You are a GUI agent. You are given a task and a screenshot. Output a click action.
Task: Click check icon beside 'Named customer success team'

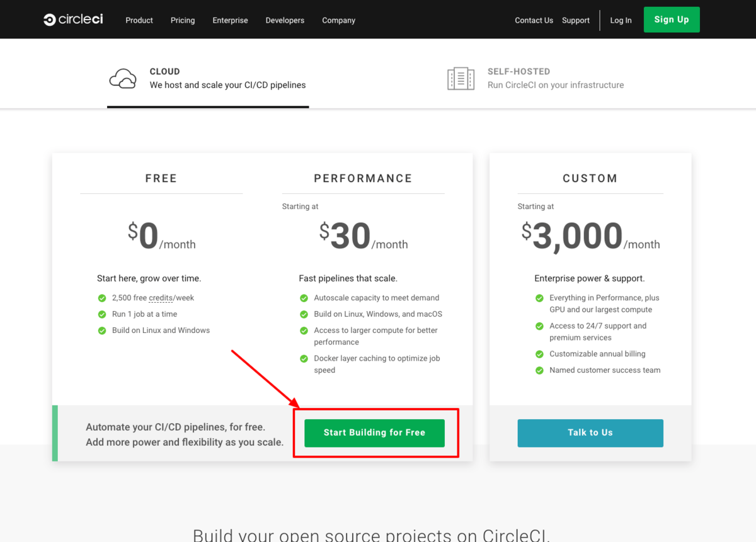(x=539, y=371)
